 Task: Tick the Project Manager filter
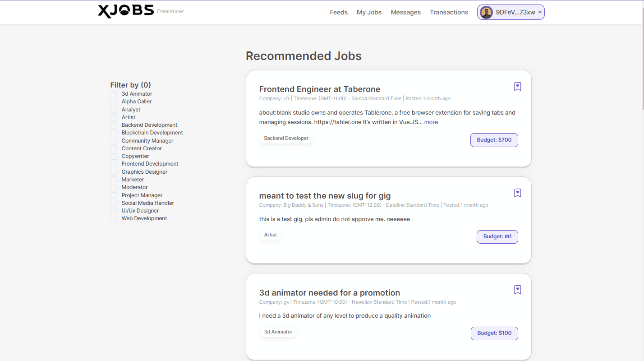[114, 195]
